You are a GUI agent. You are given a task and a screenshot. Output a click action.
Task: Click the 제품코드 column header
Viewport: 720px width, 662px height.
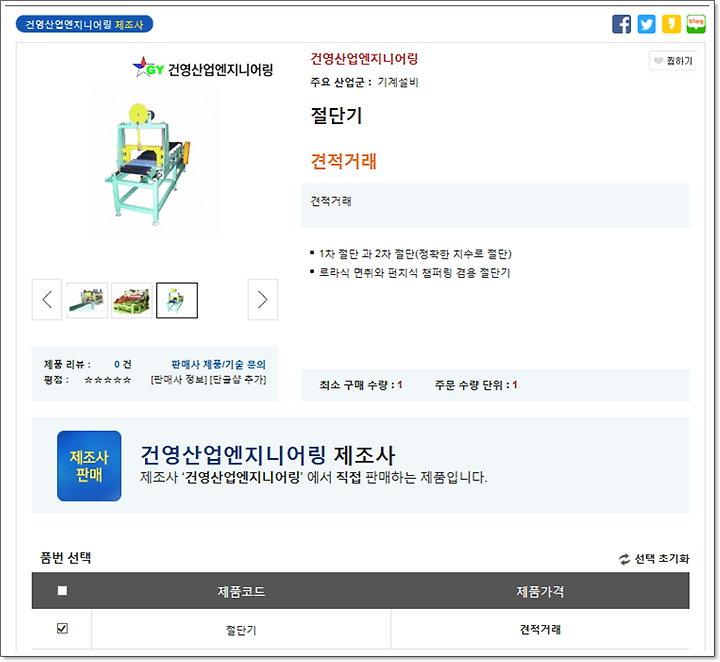coord(241,591)
